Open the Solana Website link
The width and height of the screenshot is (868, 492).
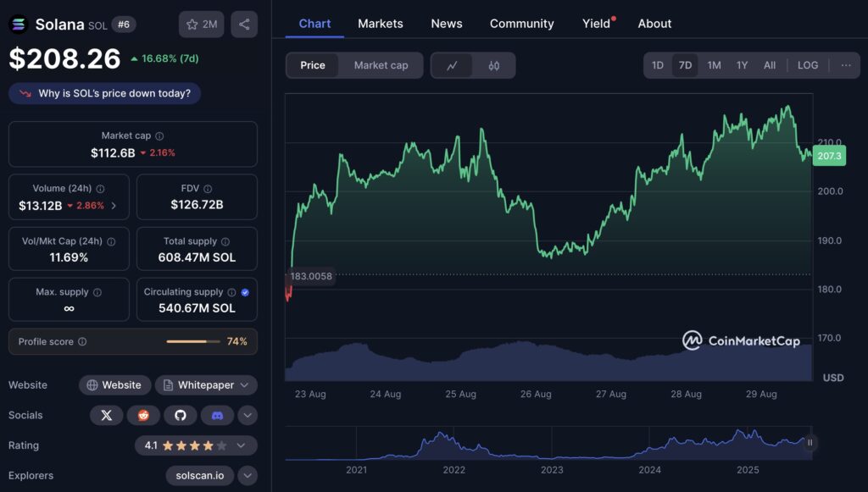tap(114, 384)
